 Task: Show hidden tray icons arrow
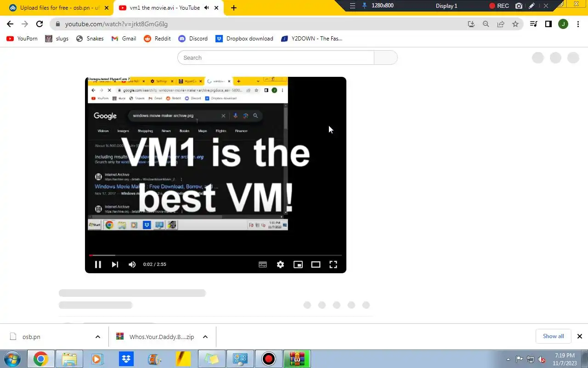pyautogui.click(x=508, y=359)
